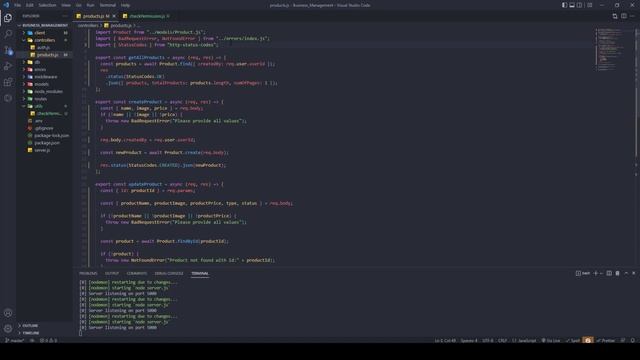Open the Explorer view in activity bar
This screenshot has width=640, height=360.
coord(8,18)
